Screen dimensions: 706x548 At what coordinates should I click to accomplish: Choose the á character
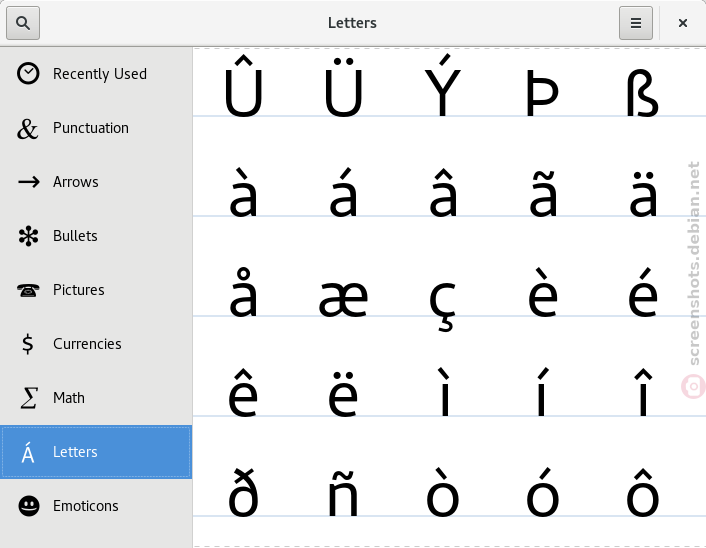[344, 192]
